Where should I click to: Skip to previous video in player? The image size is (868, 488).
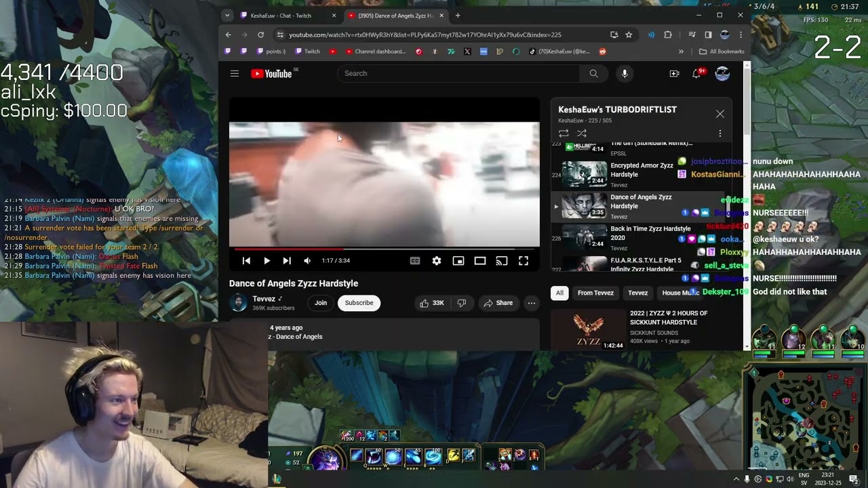(246, 261)
